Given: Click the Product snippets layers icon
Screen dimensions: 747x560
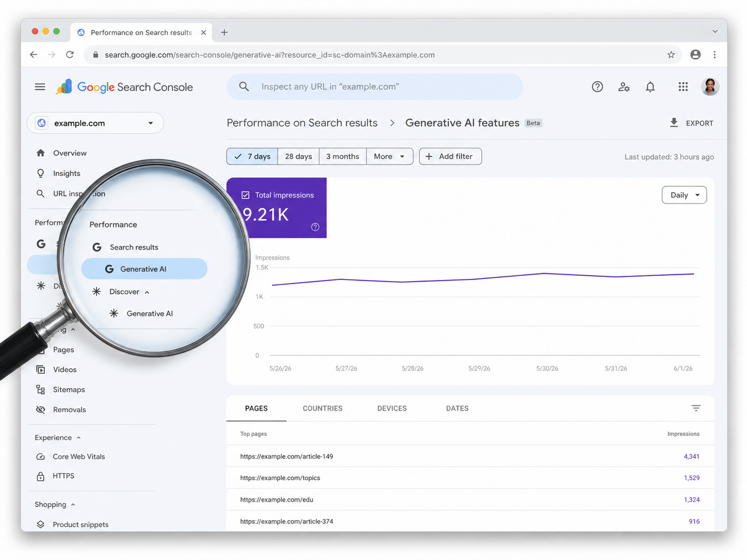Looking at the screenshot, I should point(41,524).
